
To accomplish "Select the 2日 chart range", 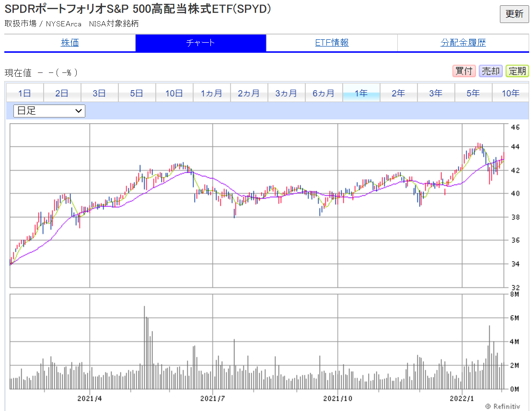I will point(62,93).
